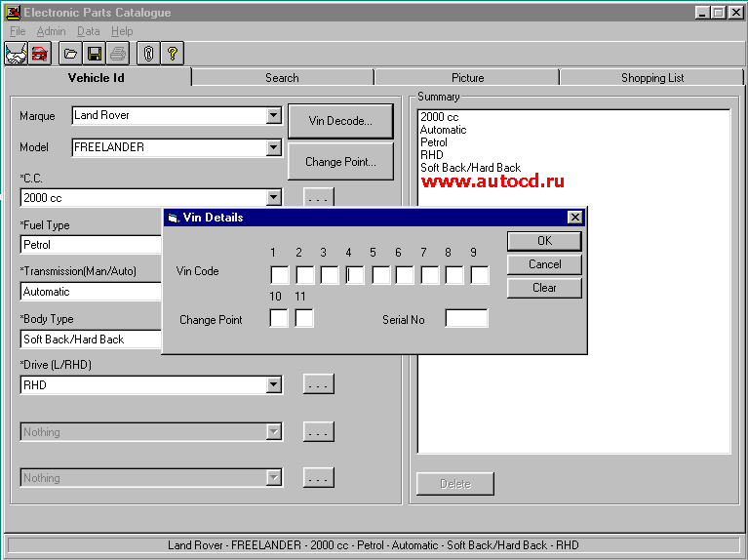748x560 pixels.
Task: Select 'RHD' line in Summary list
Action: [x=432, y=155]
